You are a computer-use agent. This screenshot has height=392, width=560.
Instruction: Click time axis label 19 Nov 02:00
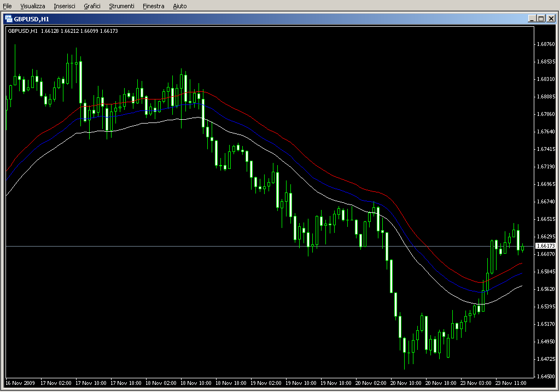266,383
